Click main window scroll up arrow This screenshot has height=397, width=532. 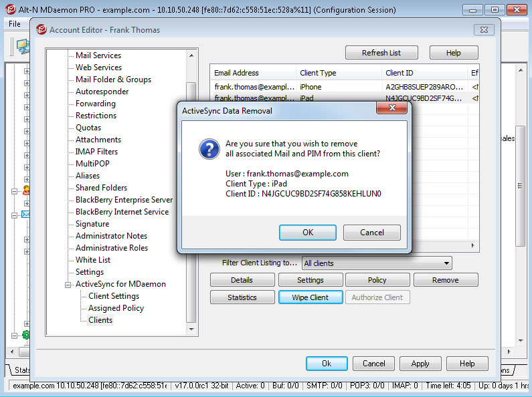pyautogui.click(x=521, y=70)
